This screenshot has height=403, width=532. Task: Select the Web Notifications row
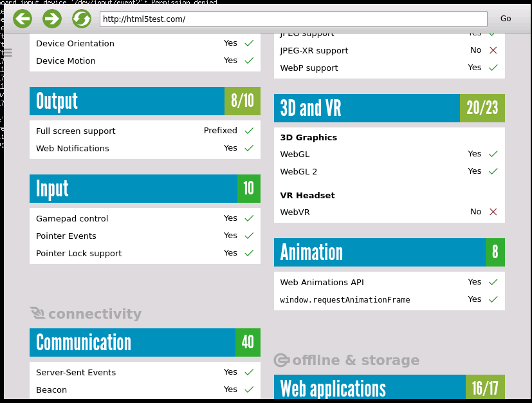pyautogui.click(x=145, y=148)
